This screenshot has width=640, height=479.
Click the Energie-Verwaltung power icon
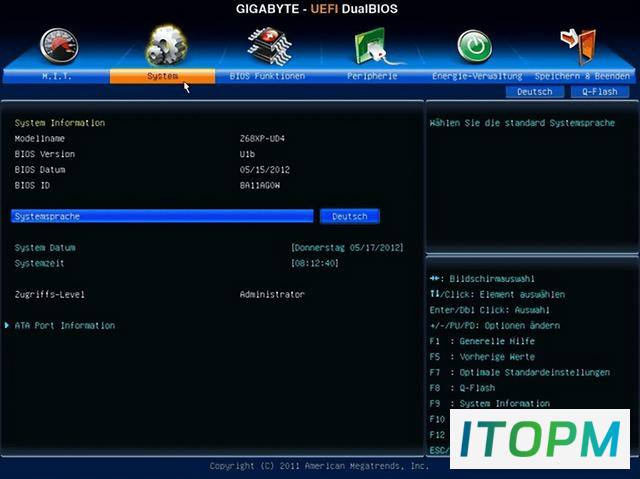[x=474, y=47]
